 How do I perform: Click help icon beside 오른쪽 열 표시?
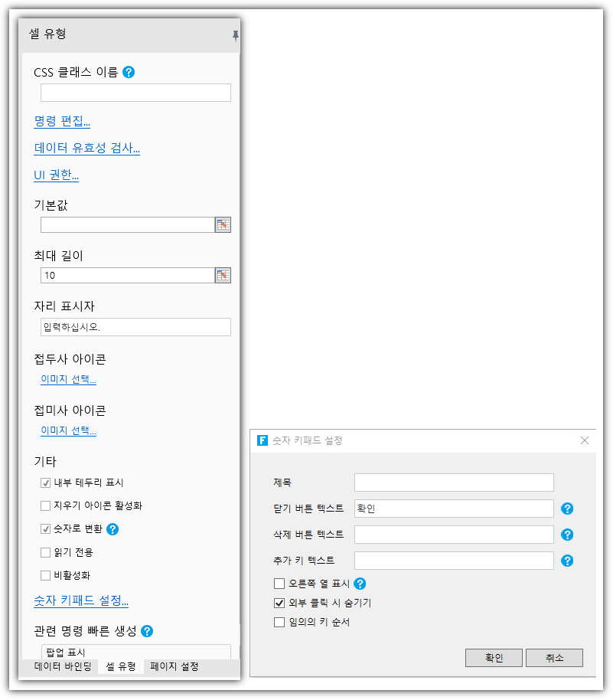click(x=360, y=584)
